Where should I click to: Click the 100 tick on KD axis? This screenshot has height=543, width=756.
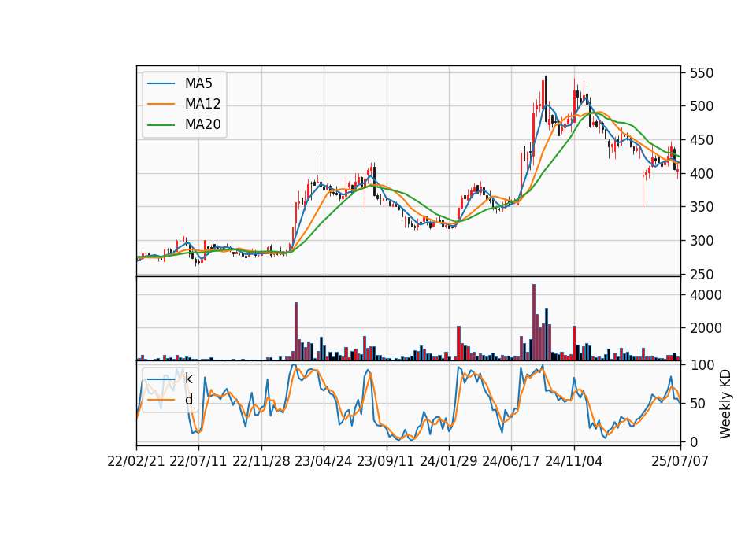tap(702, 365)
